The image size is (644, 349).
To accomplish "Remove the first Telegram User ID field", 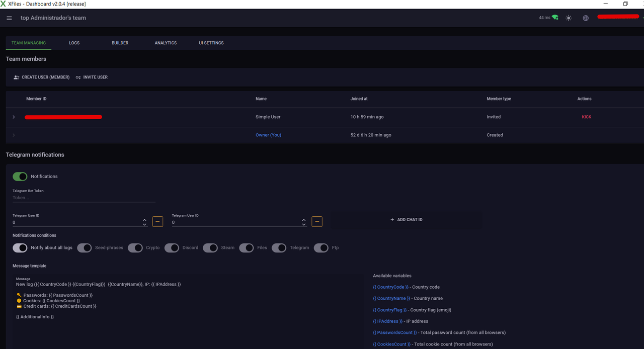I will click(157, 221).
